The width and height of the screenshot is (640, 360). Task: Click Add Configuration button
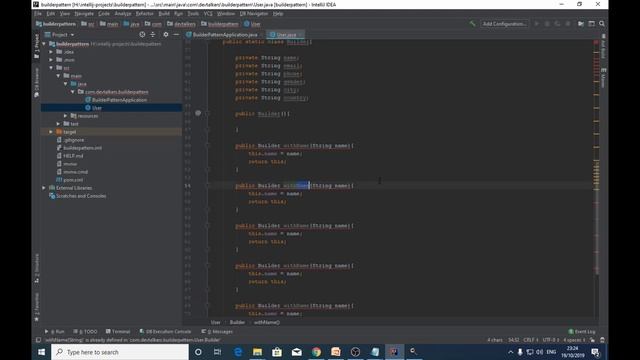click(504, 24)
